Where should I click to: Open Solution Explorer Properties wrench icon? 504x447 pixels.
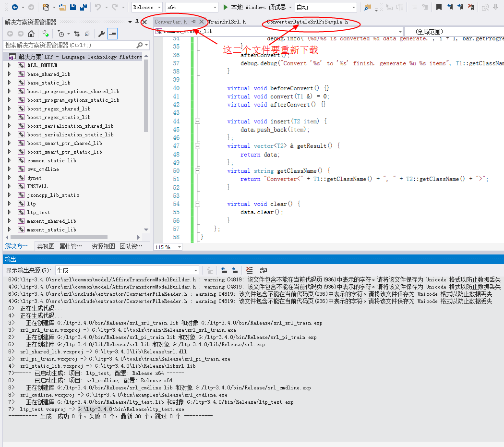(x=102, y=33)
